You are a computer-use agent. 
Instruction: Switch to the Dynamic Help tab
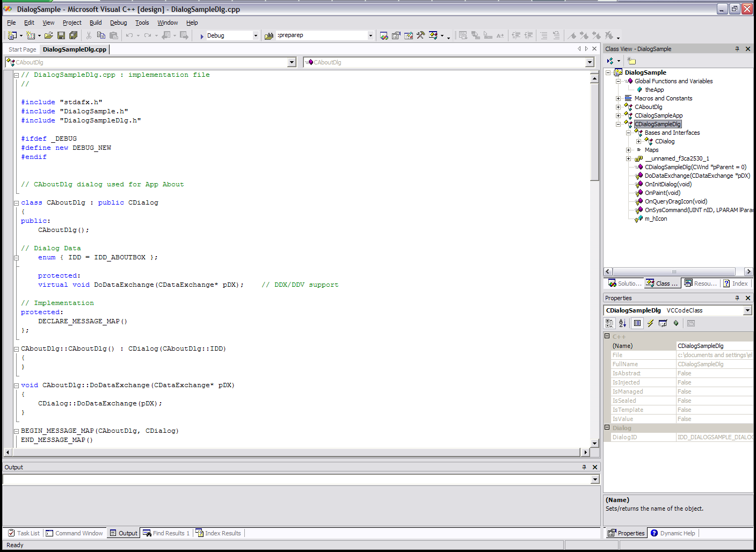tap(673, 533)
